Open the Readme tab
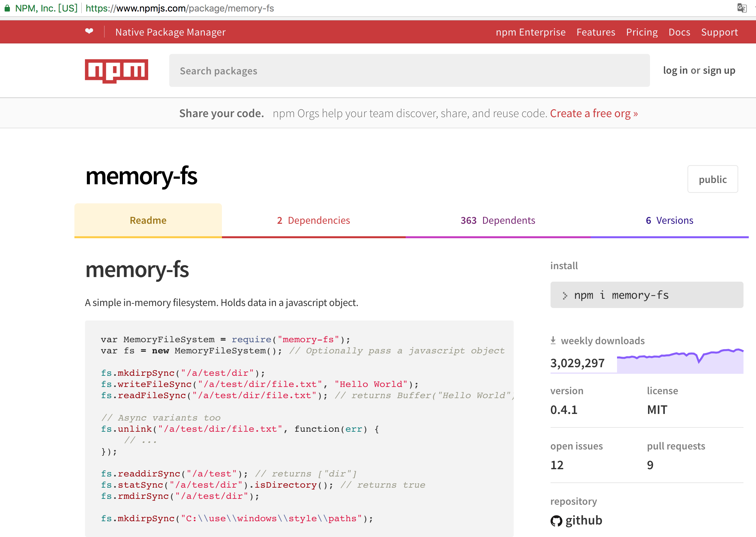The height and width of the screenshot is (537, 756). pyautogui.click(x=148, y=220)
